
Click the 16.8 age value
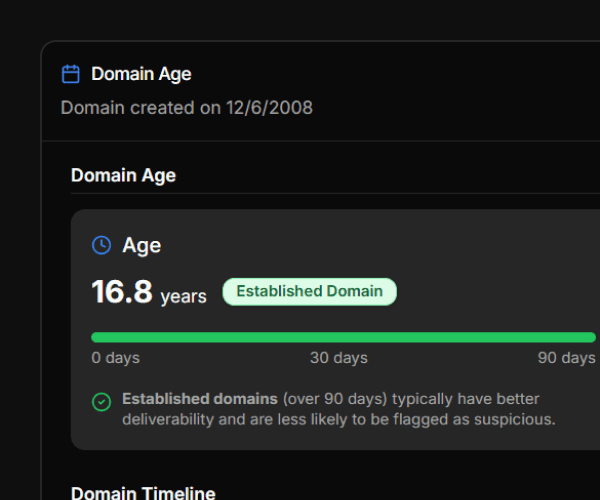pyautogui.click(x=122, y=292)
